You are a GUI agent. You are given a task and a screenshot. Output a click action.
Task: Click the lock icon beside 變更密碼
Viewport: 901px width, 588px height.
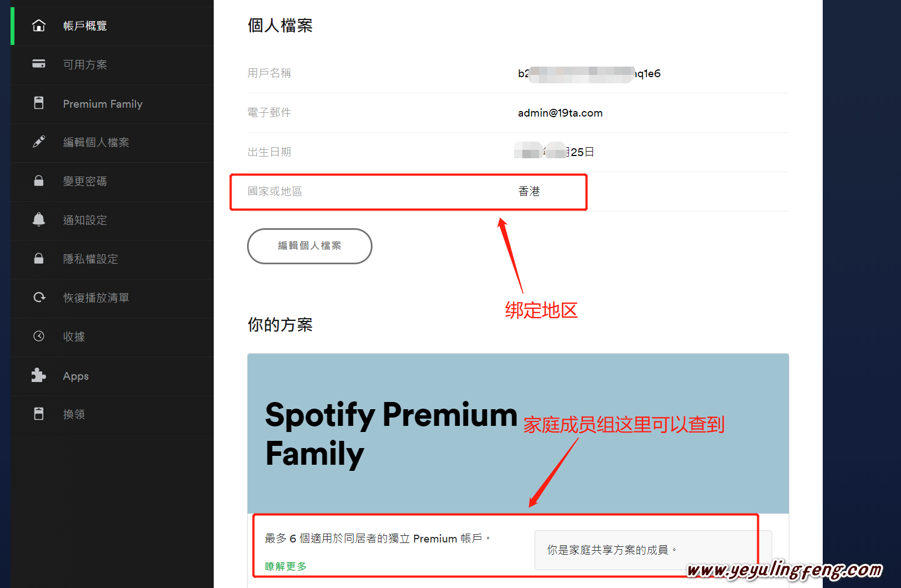tap(39, 181)
